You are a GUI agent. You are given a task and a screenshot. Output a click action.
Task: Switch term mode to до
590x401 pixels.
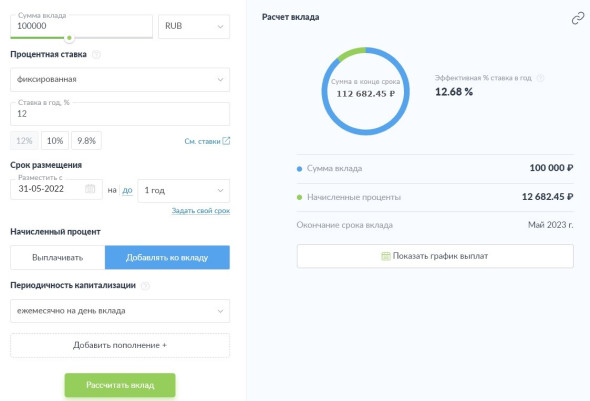128,190
